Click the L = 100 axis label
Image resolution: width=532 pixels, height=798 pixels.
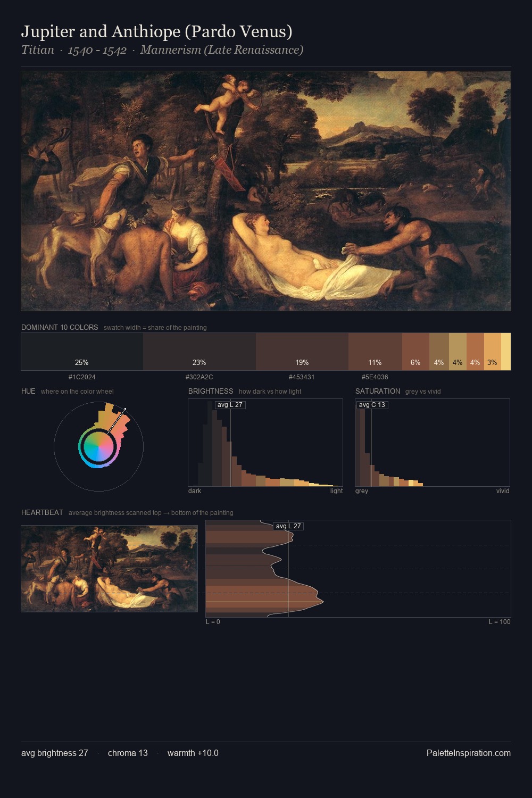coord(500,622)
